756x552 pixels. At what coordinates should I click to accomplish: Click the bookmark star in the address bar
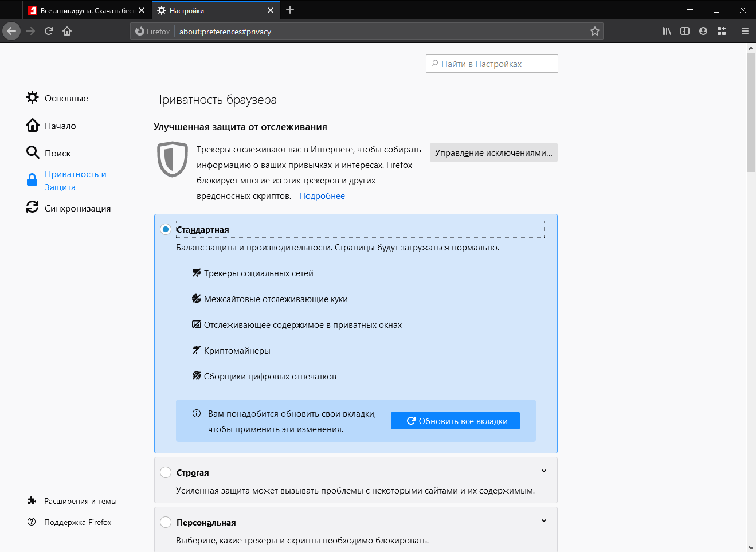tap(595, 31)
